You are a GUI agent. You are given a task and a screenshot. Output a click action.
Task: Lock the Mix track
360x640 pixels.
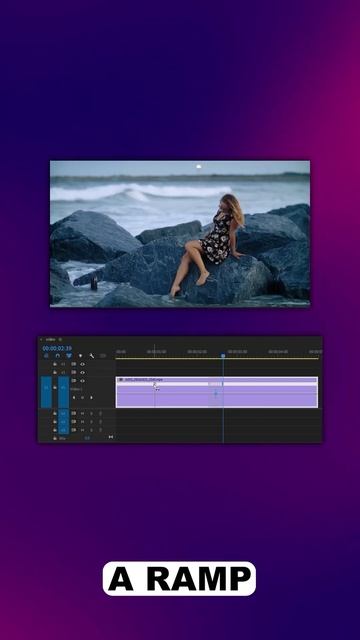pos(55,438)
